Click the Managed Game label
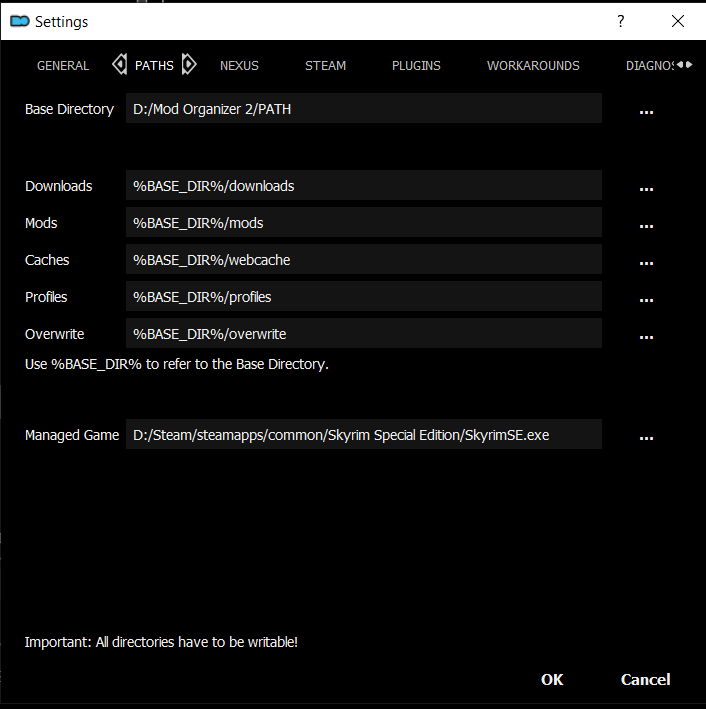Image resolution: width=706 pixels, height=709 pixels. pyautogui.click(x=72, y=435)
